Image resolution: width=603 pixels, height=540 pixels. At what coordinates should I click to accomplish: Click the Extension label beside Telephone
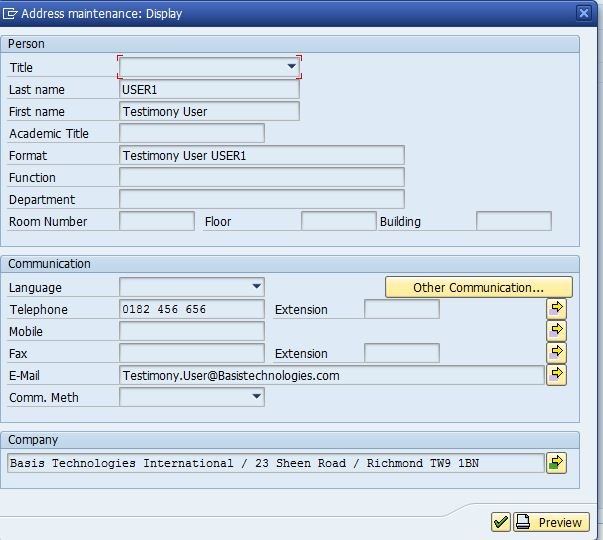click(301, 309)
